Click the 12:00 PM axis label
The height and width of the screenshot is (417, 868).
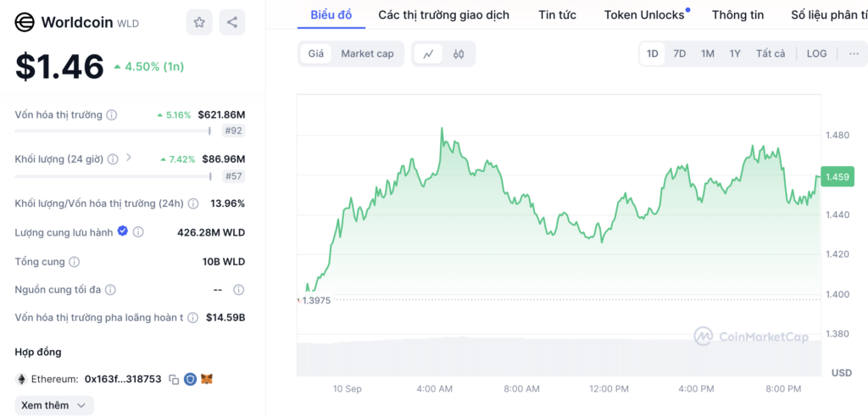[x=609, y=389]
